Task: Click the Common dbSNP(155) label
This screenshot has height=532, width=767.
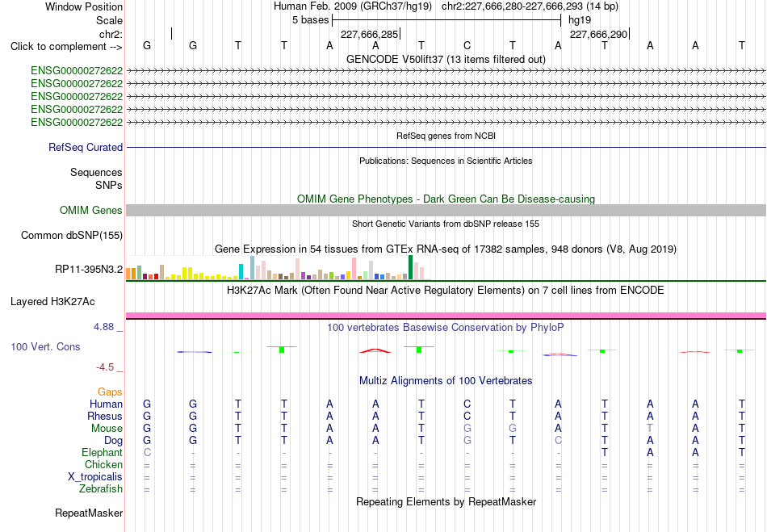Action: (x=72, y=235)
